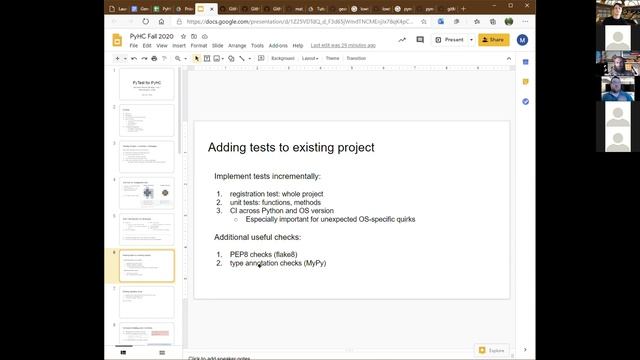Image resolution: width=640 pixels, height=360 pixels.
Task: Click the Present button
Action: (x=450, y=40)
